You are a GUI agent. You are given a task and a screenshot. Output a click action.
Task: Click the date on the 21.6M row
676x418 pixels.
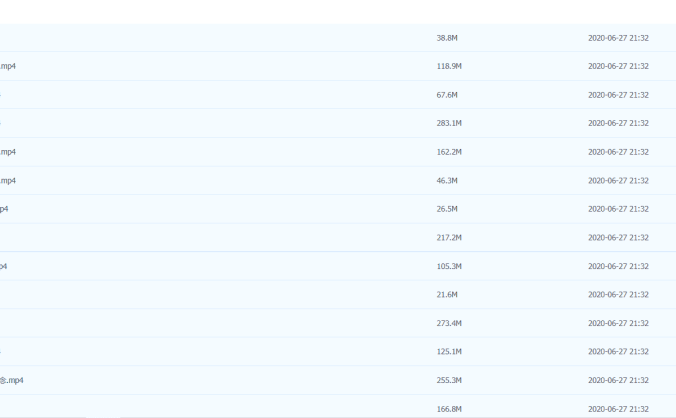(x=618, y=295)
